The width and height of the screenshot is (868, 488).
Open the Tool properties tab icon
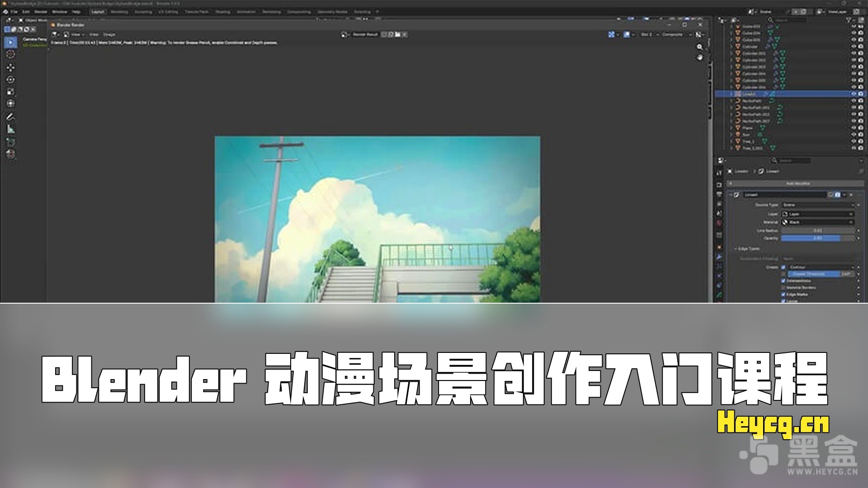719,173
